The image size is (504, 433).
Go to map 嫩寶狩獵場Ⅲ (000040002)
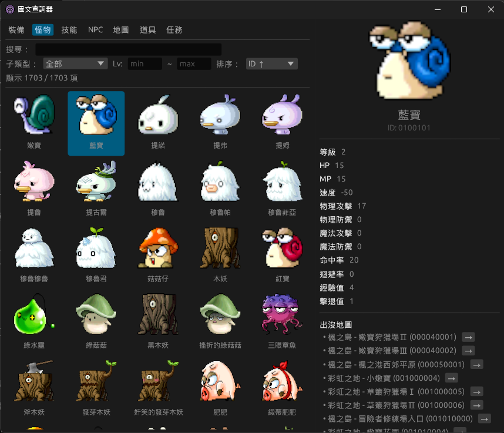coord(468,351)
